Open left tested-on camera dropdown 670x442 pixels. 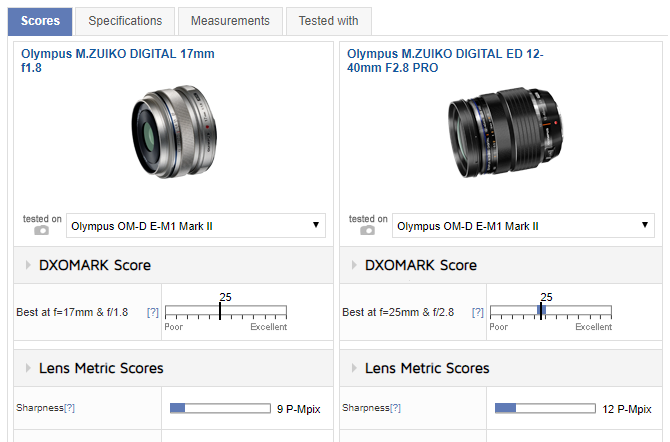click(196, 226)
